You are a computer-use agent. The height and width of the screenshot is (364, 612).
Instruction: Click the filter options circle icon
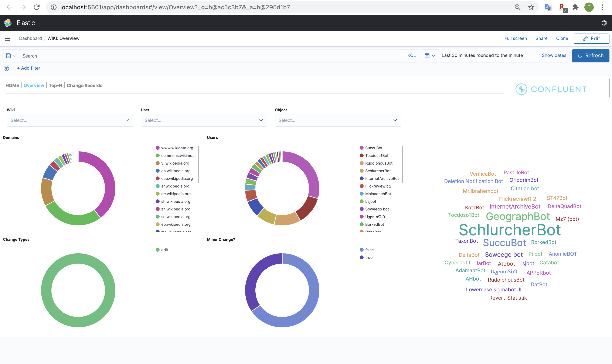(x=6, y=68)
